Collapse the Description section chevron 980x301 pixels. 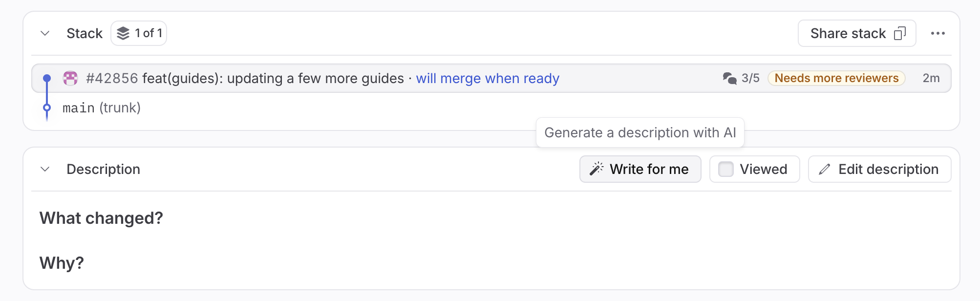pyautogui.click(x=44, y=169)
